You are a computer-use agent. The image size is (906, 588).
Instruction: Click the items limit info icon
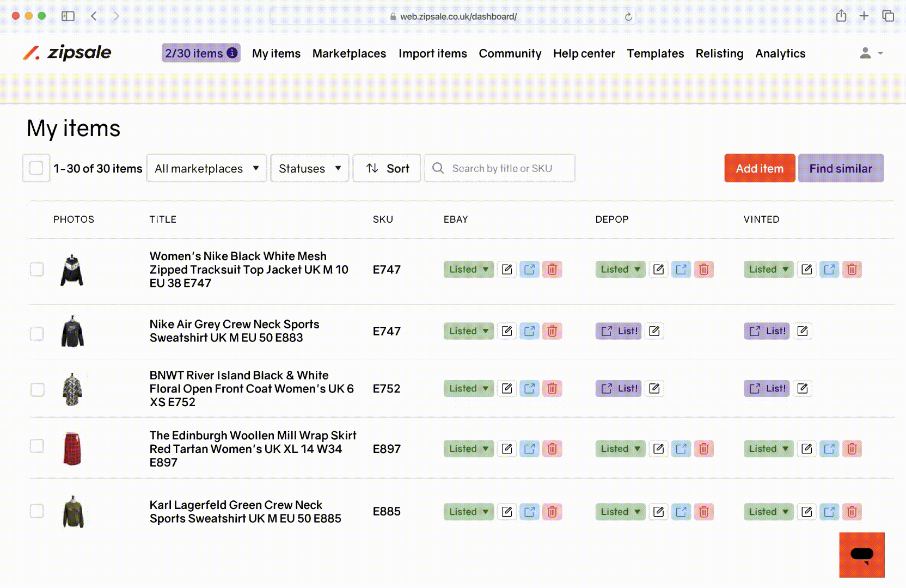pyautogui.click(x=232, y=53)
